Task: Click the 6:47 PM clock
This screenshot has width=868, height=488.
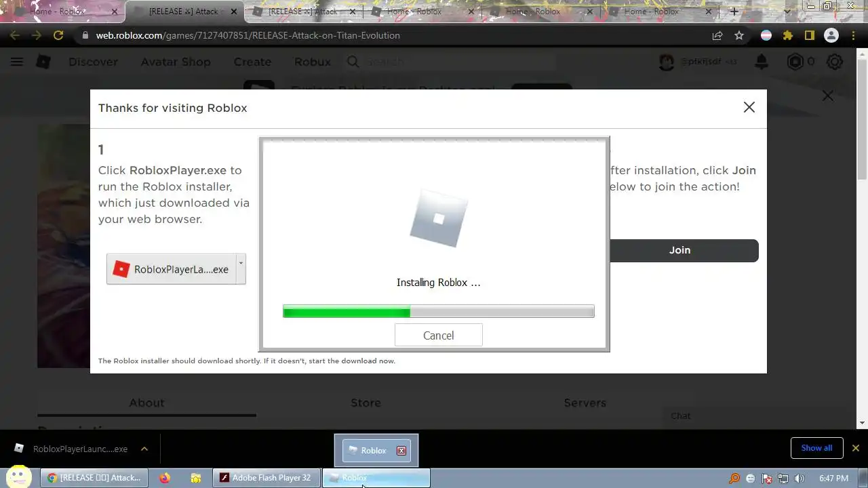Action: click(x=833, y=478)
